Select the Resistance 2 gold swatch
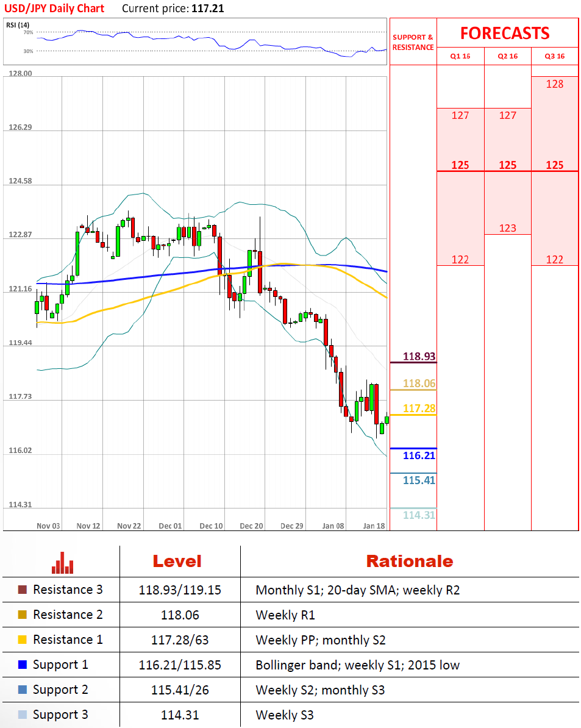 23,615
